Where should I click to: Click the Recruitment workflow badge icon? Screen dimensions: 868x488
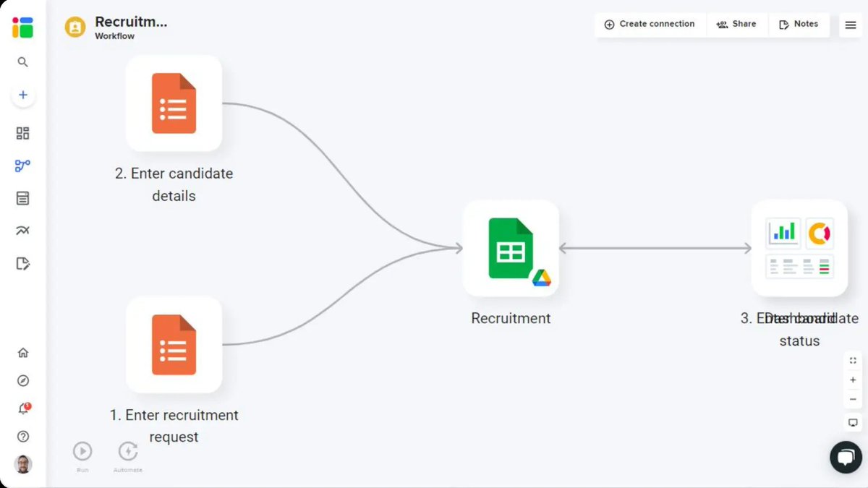(x=75, y=27)
